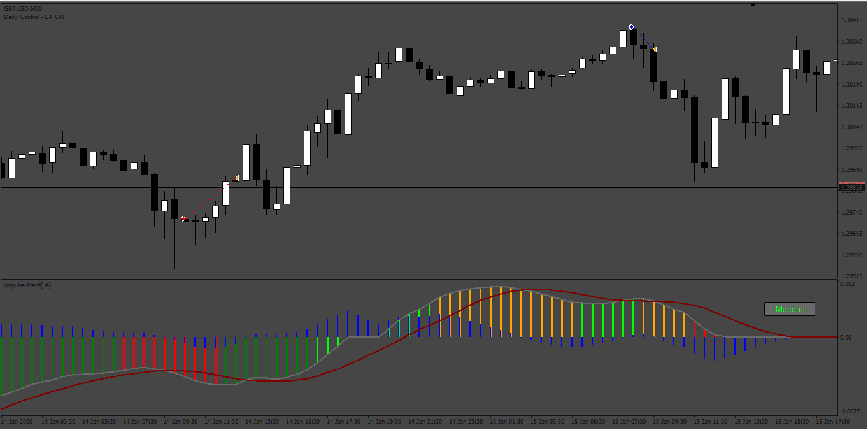Select the red horizontal price line

tap(418, 185)
